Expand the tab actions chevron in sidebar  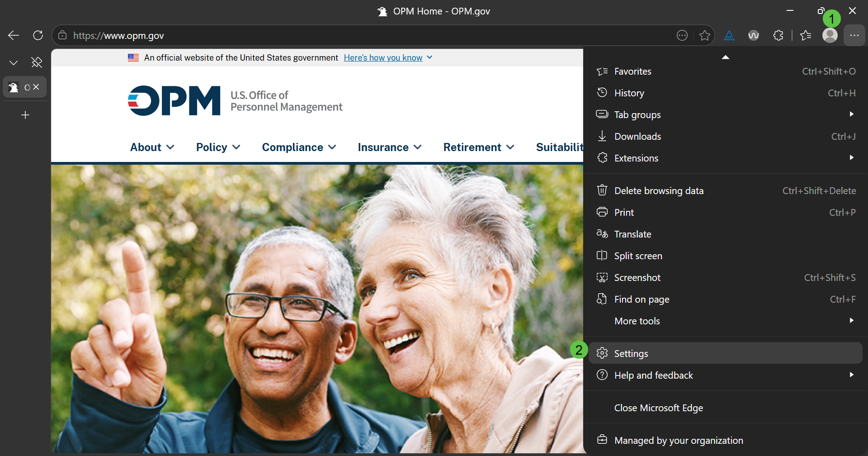[x=14, y=62]
